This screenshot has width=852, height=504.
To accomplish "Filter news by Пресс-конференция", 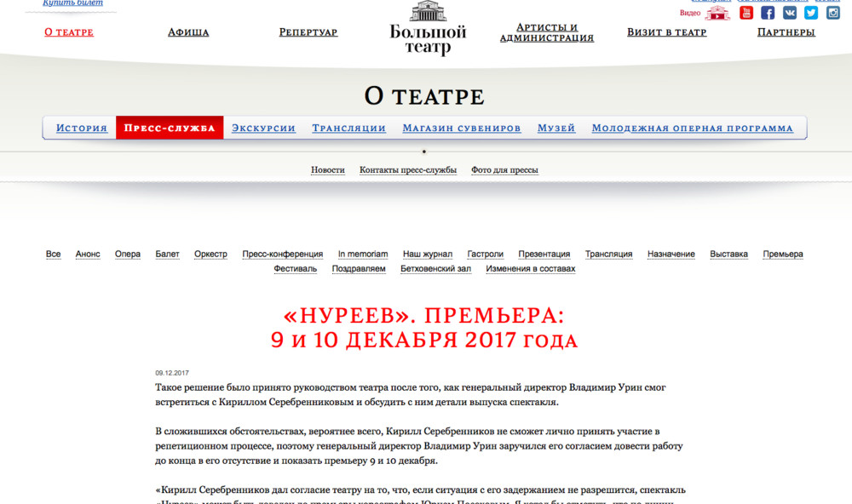I will point(283,255).
